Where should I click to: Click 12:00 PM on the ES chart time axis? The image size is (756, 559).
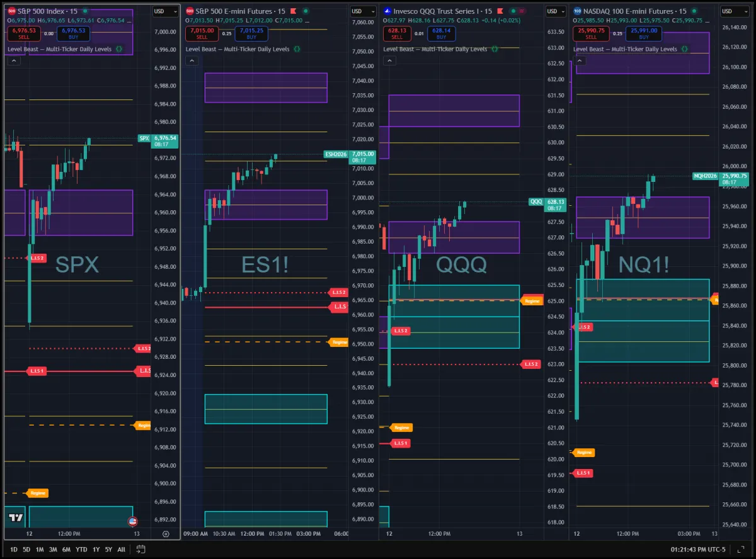pos(252,534)
